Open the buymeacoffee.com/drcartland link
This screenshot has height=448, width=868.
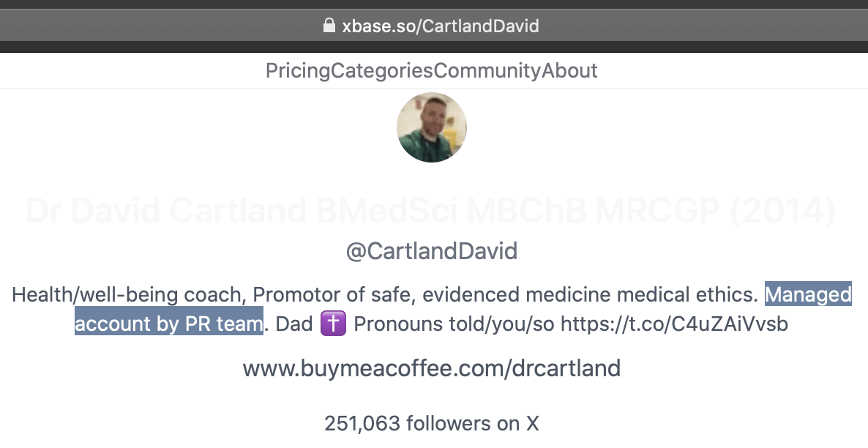coord(432,368)
